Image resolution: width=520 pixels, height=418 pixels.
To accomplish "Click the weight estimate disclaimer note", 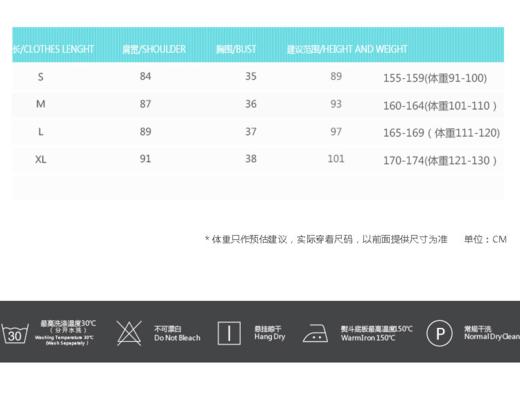I will (326, 239).
